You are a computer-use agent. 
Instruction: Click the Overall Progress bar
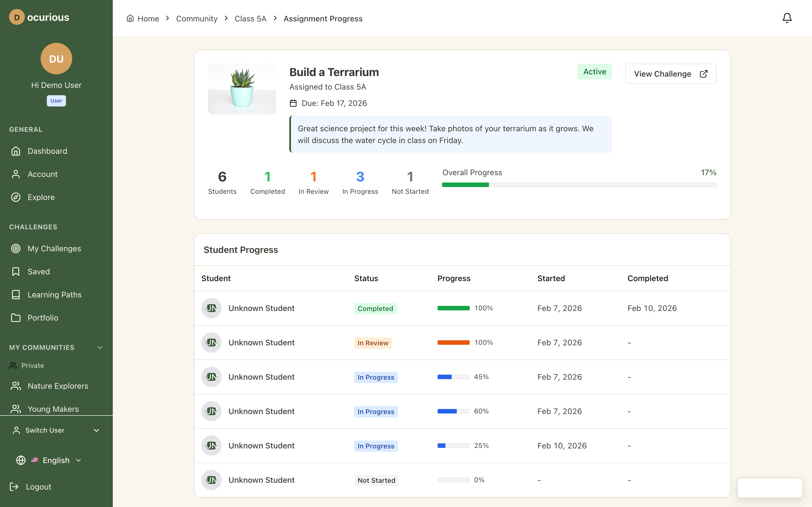(579, 185)
